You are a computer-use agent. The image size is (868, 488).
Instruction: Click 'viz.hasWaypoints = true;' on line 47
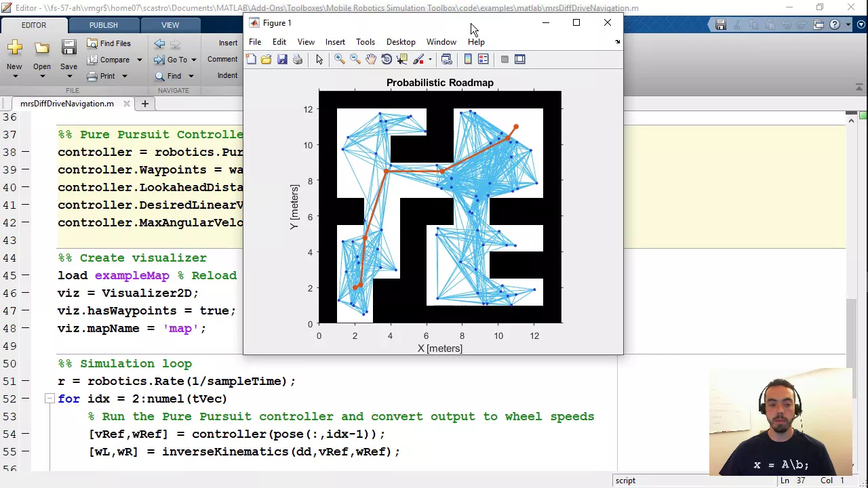[146, 310]
